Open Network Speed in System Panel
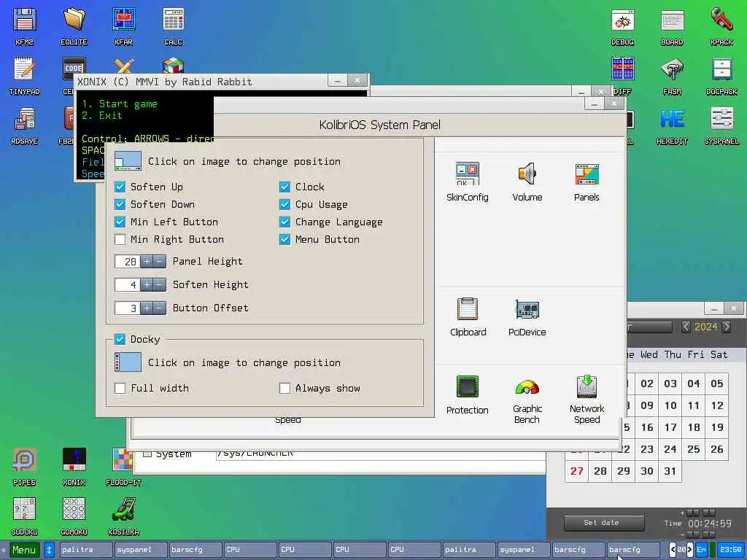747x560 pixels. 587,400
